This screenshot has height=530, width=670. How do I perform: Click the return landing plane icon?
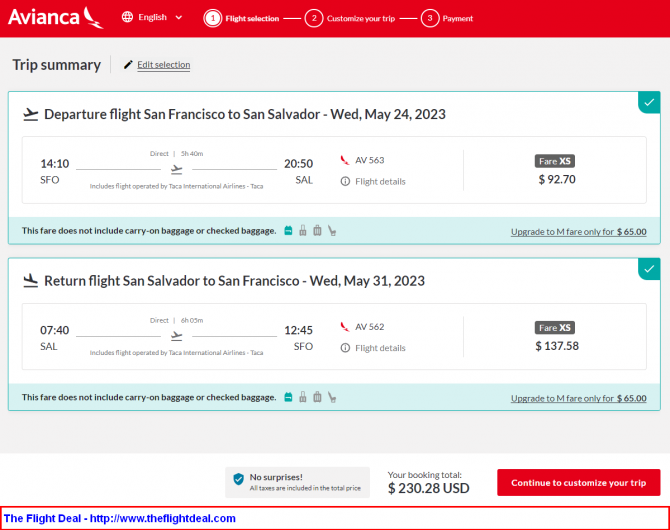click(31, 281)
